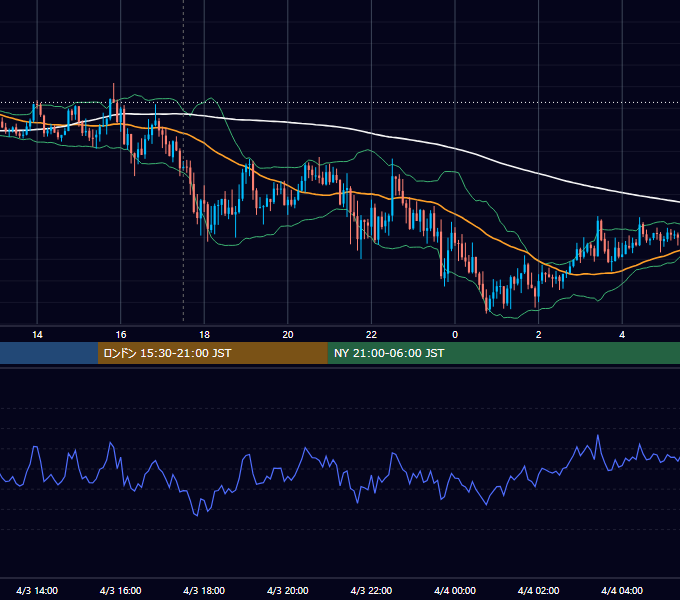Click the 2 hour label on price chart axis
Image resolution: width=680 pixels, height=600 pixels.
click(538, 335)
